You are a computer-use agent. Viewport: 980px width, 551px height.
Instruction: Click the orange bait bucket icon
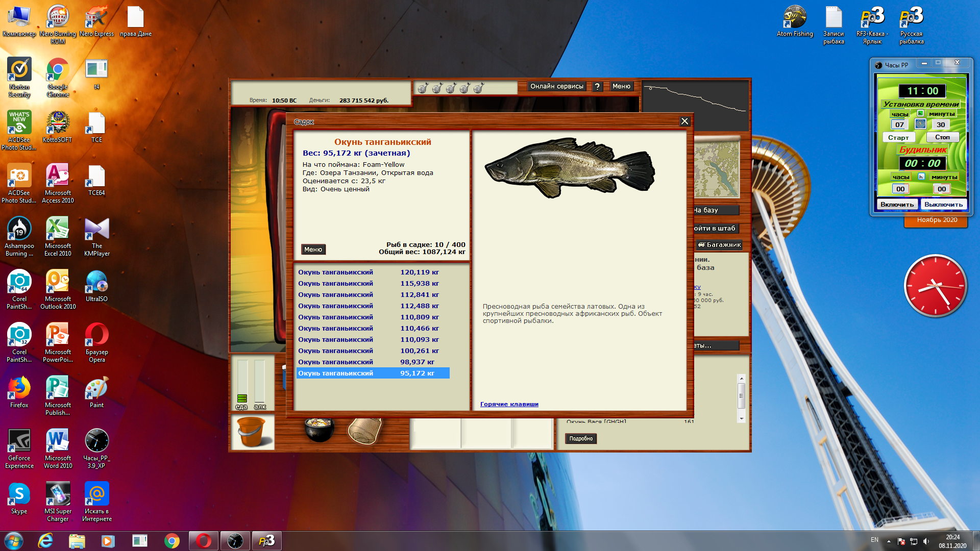[252, 432]
